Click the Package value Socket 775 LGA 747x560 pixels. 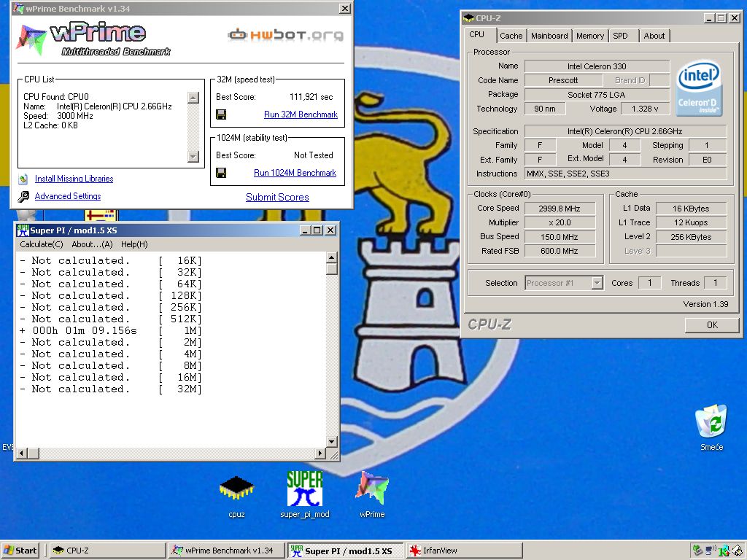click(597, 95)
